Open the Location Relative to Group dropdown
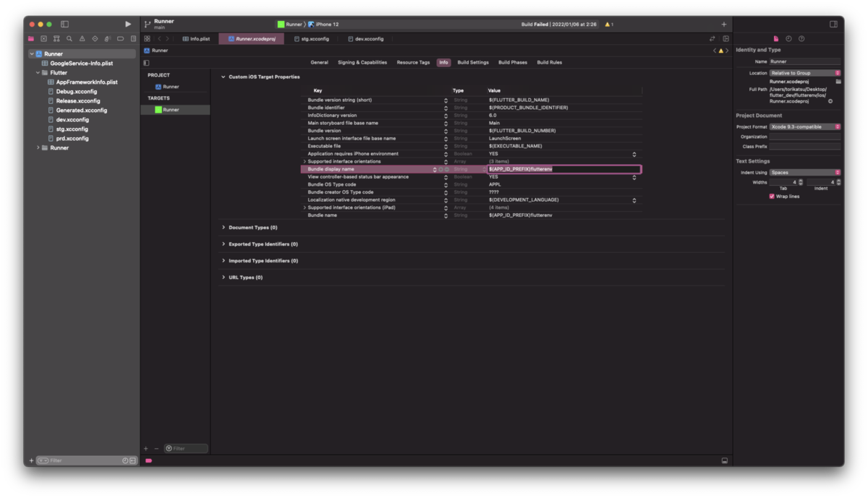 tap(805, 73)
